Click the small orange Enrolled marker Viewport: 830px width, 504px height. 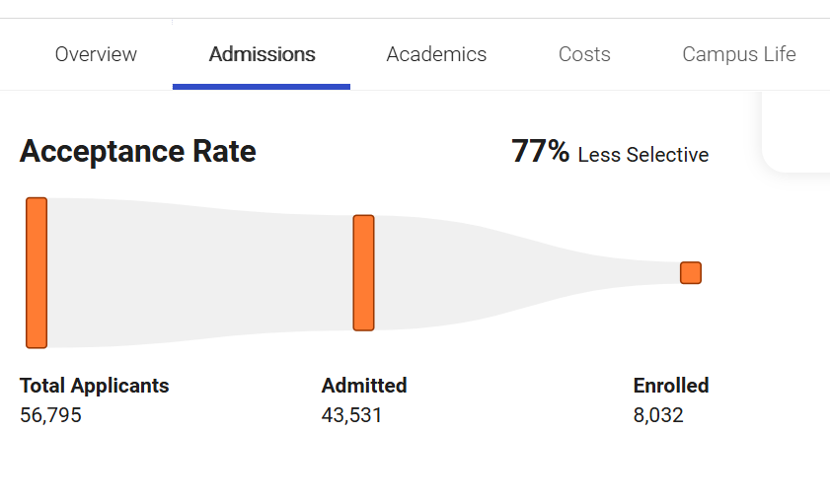pos(691,272)
